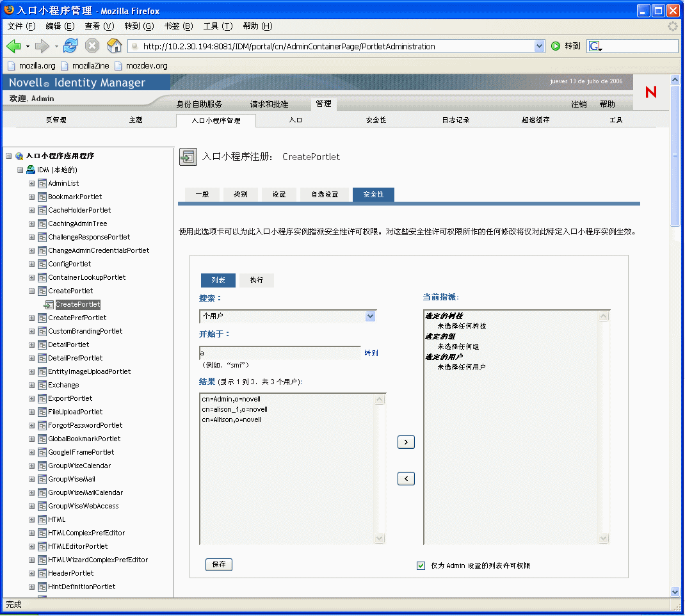Expand the AdminList tree node

click(31, 184)
